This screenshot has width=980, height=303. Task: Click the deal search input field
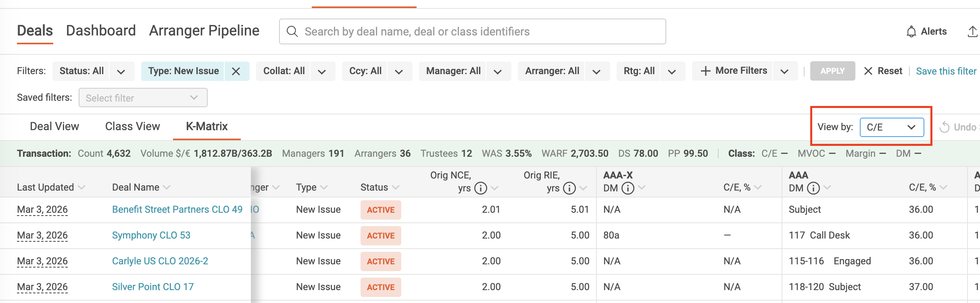tap(472, 31)
